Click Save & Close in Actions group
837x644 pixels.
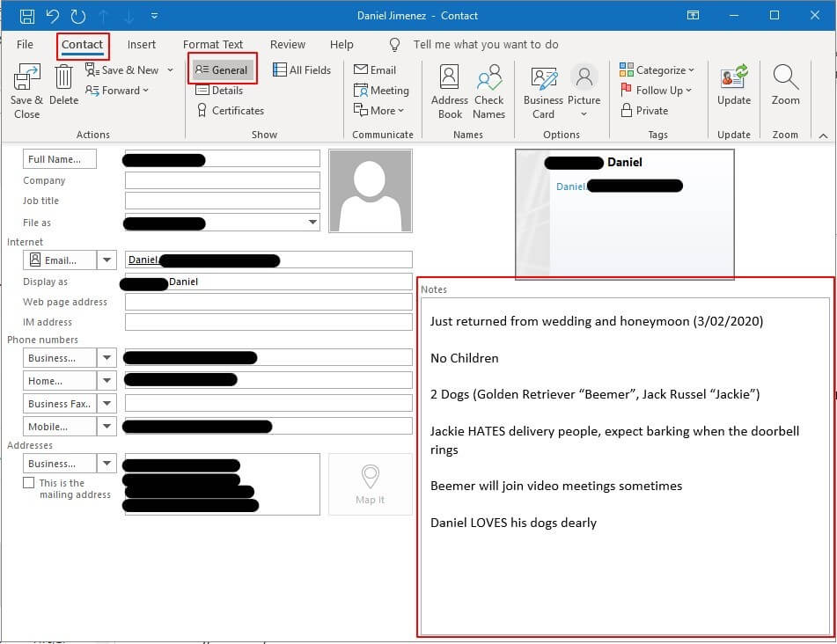point(26,91)
